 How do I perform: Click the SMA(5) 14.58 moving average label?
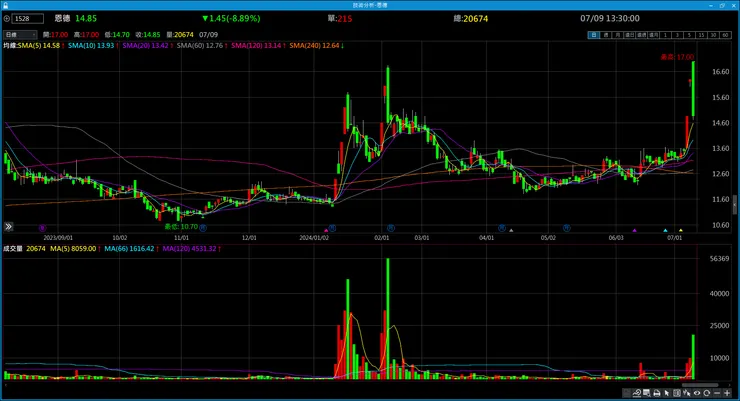tap(41, 45)
